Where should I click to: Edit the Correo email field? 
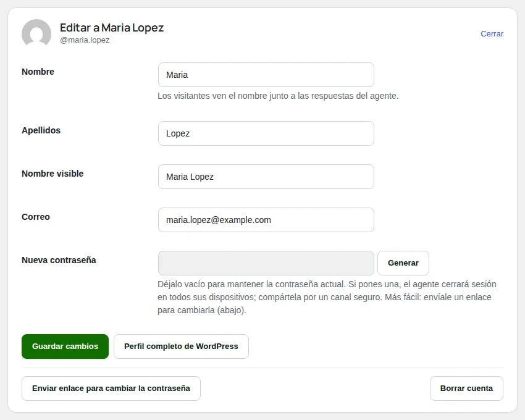pyautogui.click(x=266, y=220)
